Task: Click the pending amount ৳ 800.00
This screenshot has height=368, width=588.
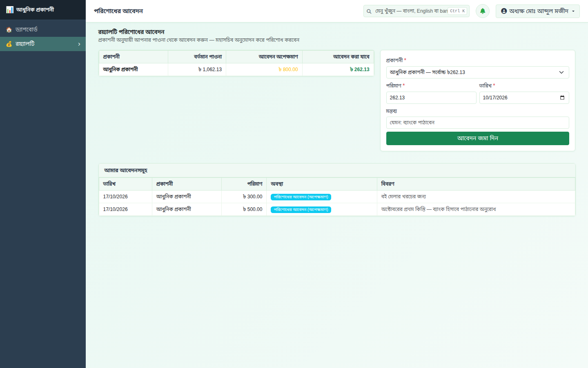Action: 288,70
